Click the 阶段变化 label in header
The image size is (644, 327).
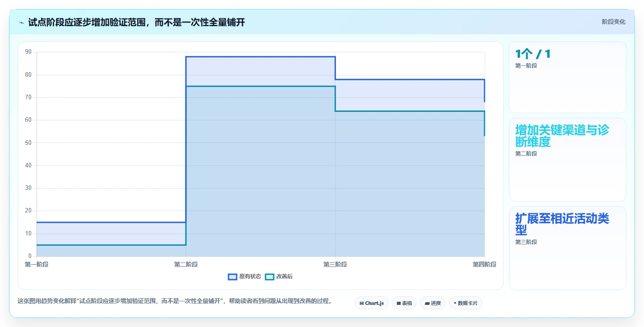(x=614, y=22)
